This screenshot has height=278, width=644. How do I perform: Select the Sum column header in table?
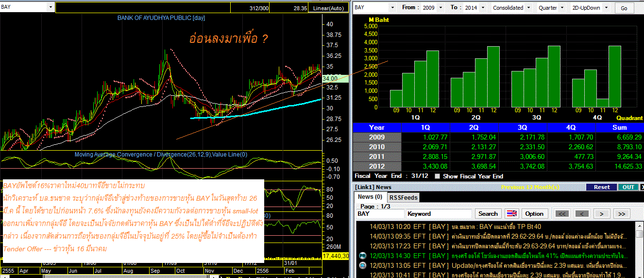[x=620, y=127]
